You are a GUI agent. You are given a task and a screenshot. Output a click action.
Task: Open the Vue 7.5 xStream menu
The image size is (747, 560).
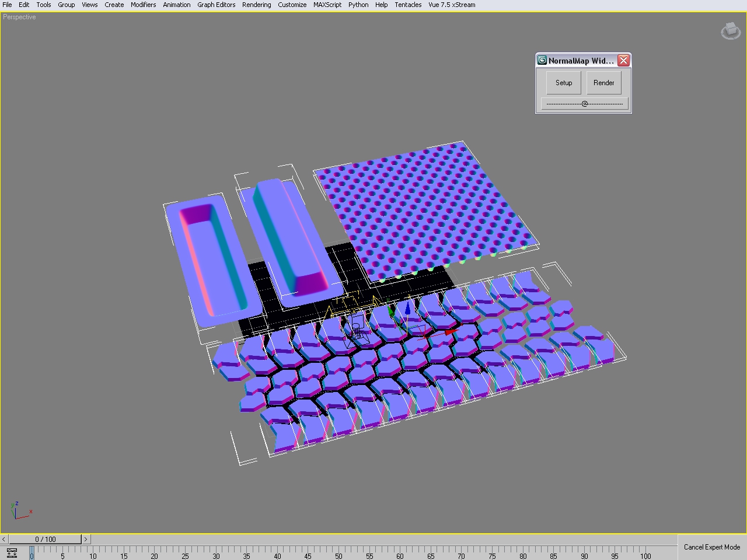coord(452,5)
